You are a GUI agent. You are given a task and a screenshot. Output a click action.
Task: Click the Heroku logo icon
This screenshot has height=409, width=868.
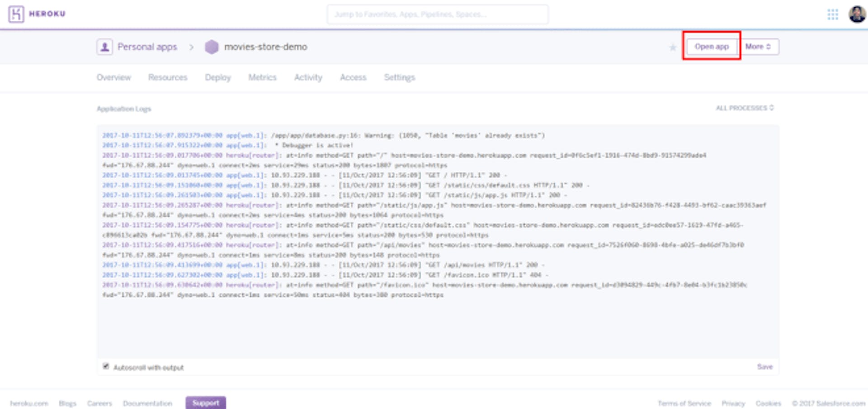pyautogui.click(x=16, y=14)
